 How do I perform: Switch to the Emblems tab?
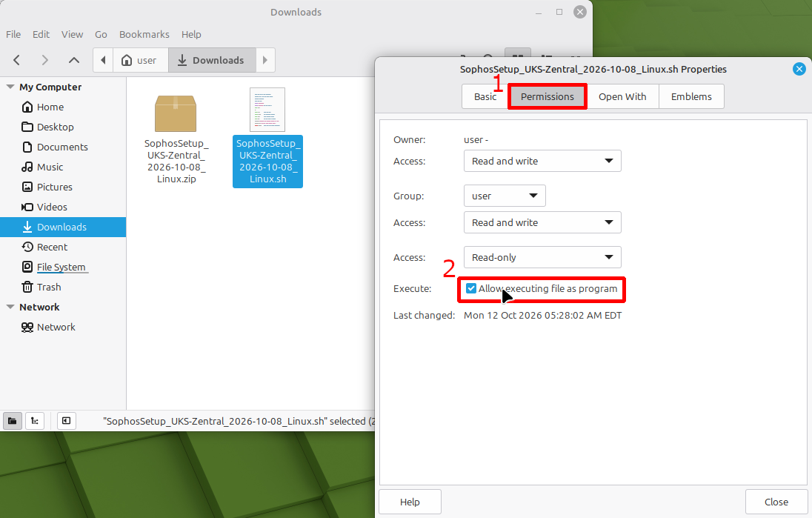point(691,96)
